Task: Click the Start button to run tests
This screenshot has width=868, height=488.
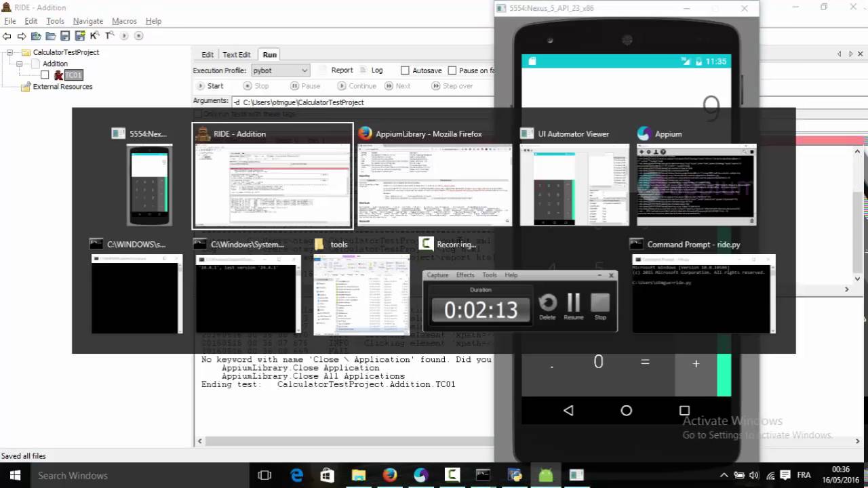Action: click(210, 86)
